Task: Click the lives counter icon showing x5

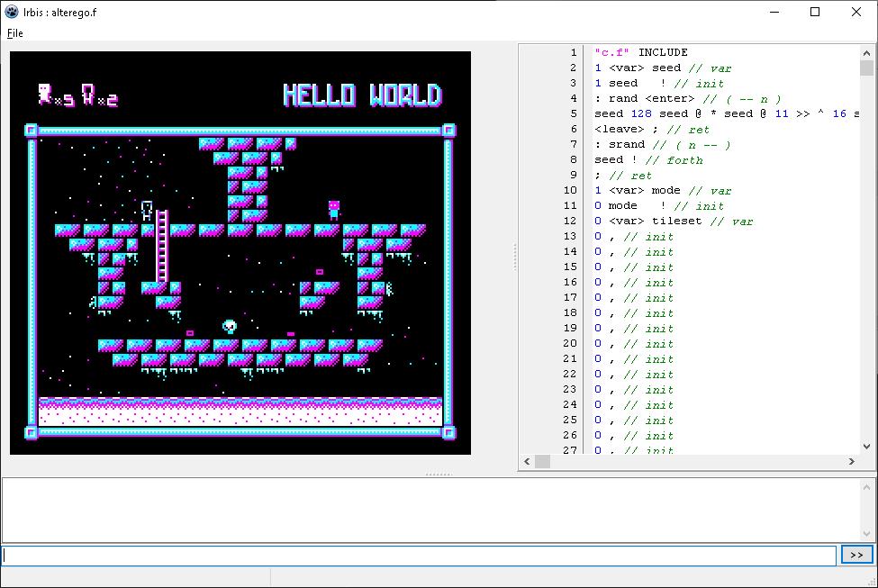Action: tap(45, 94)
